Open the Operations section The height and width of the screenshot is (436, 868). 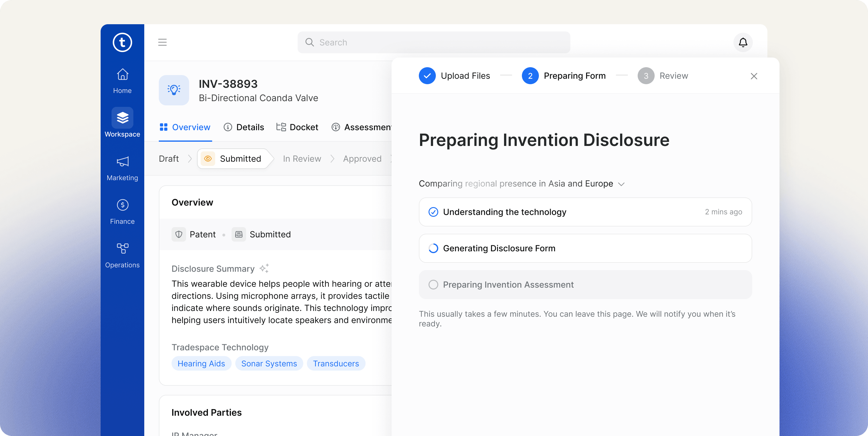point(122,256)
